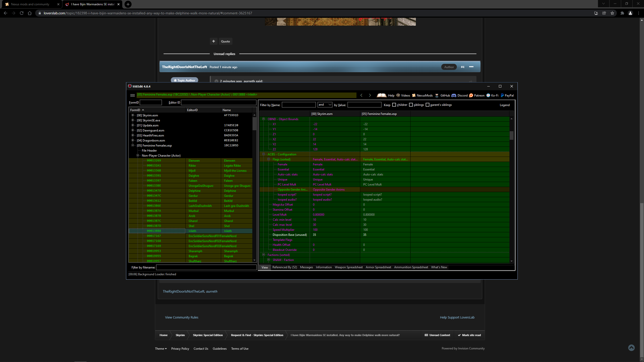Toggle the 'siblings' checkbox in filter bar
Screen dimensions: 644x362
[x=411, y=105]
